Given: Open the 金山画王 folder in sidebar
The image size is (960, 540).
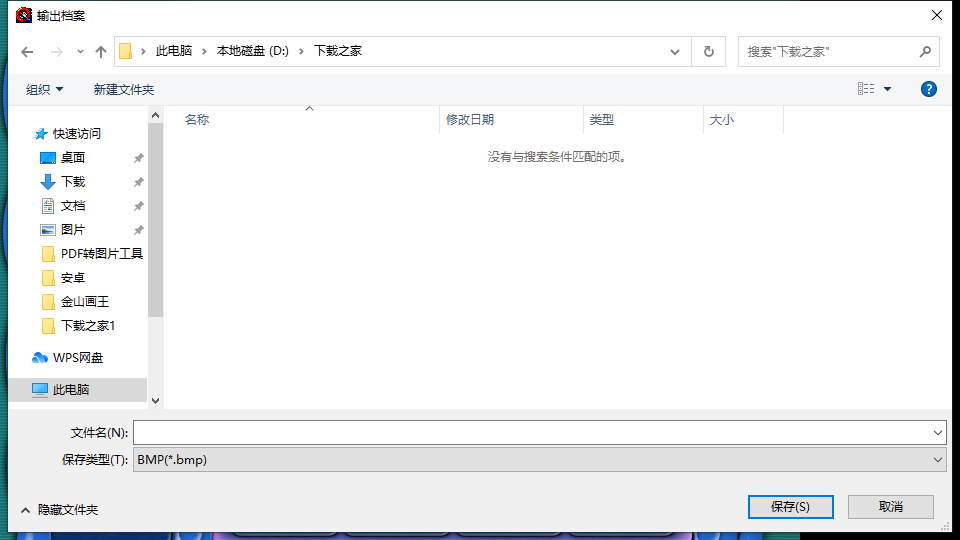Looking at the screenshot, I should pyautogui.click(x=84, y=302).
